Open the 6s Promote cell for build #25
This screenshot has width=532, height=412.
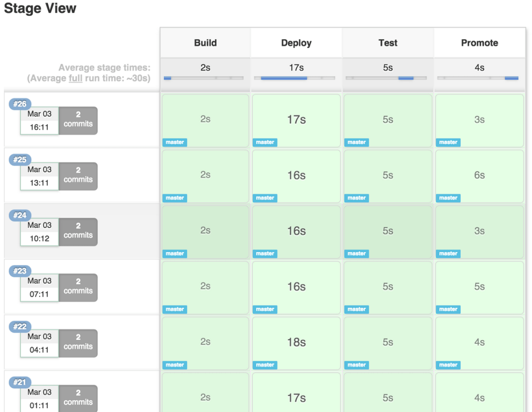[479, 175]
